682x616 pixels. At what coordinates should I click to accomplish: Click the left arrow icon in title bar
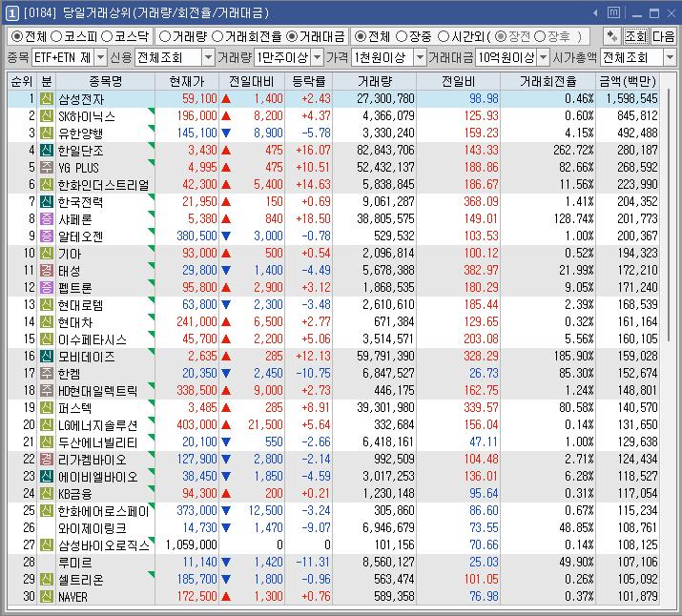[x=595, y=13]
